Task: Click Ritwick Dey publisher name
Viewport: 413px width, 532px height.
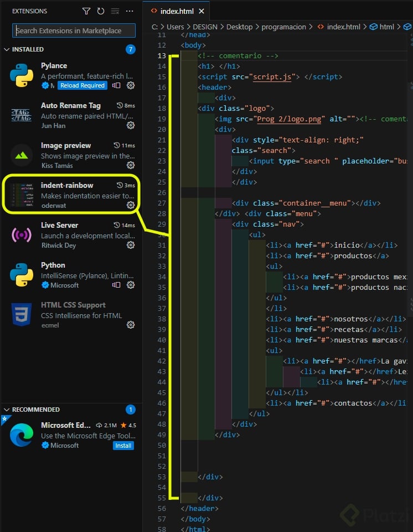Action: [x=59, y=245]
